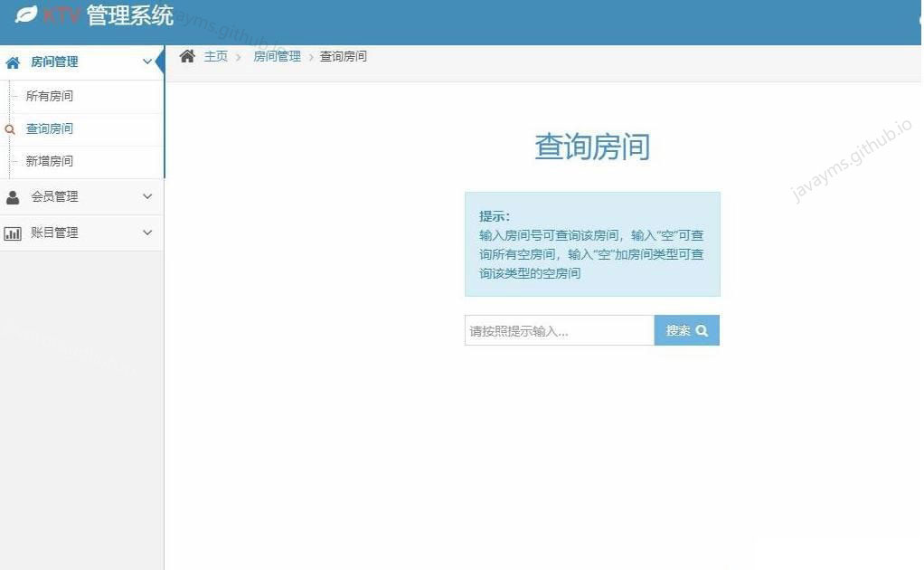Go to 主页 via breadcrumb link
This screenshot has height=570, width=924.
coord(216,57)
